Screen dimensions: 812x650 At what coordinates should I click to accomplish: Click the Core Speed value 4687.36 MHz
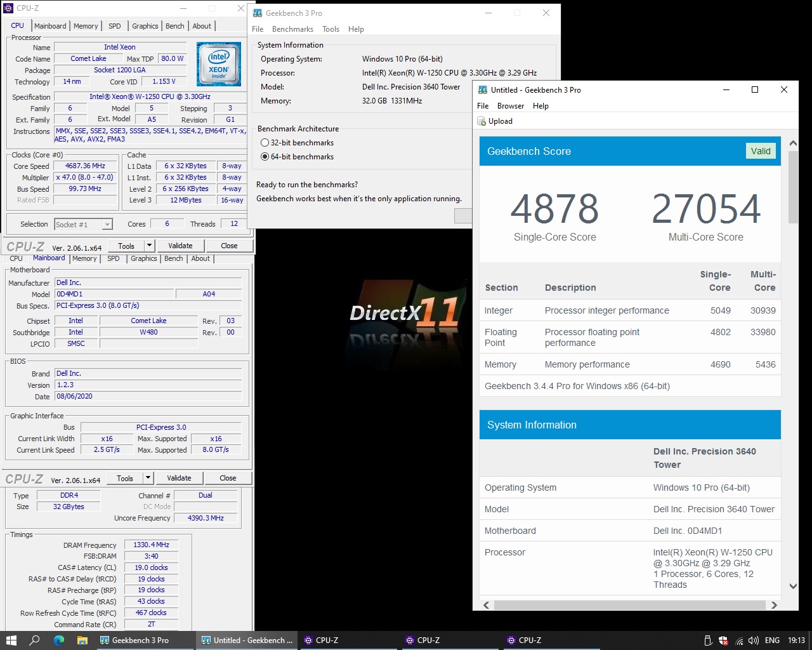click(85, 166)
